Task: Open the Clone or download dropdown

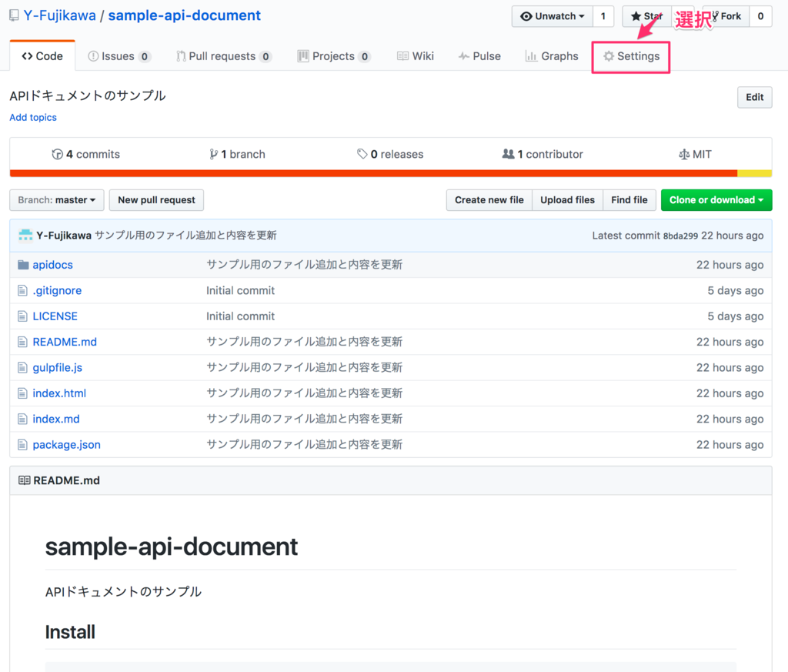Action: tap(716, 200)
